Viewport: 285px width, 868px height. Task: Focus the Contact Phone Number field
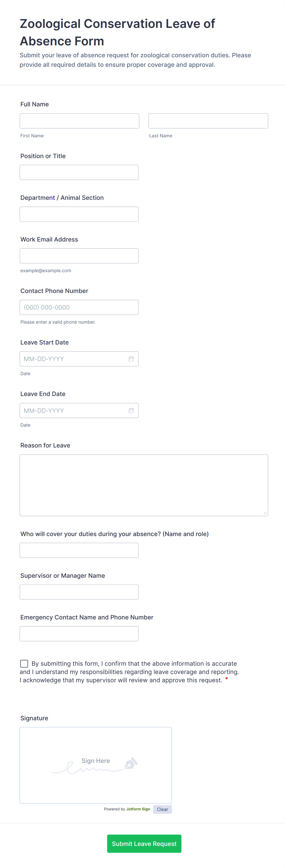tap(79, 307)
